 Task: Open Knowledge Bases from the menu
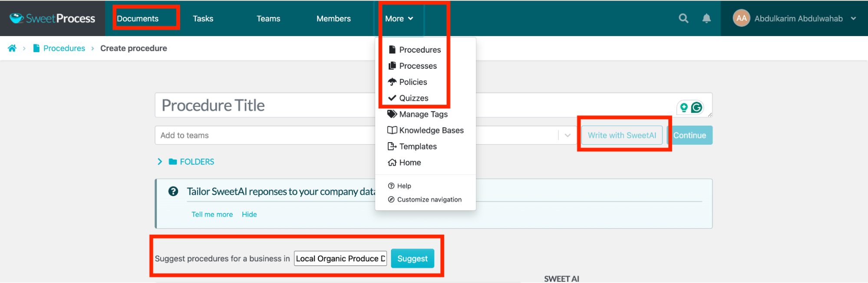tap(431, 130)
